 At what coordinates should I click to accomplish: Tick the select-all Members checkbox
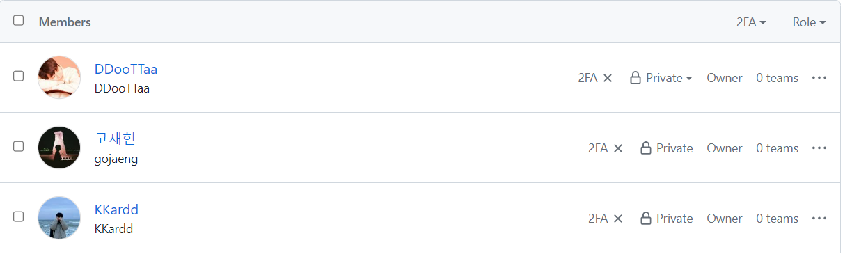pyautogui.click(x=19, y=20)
